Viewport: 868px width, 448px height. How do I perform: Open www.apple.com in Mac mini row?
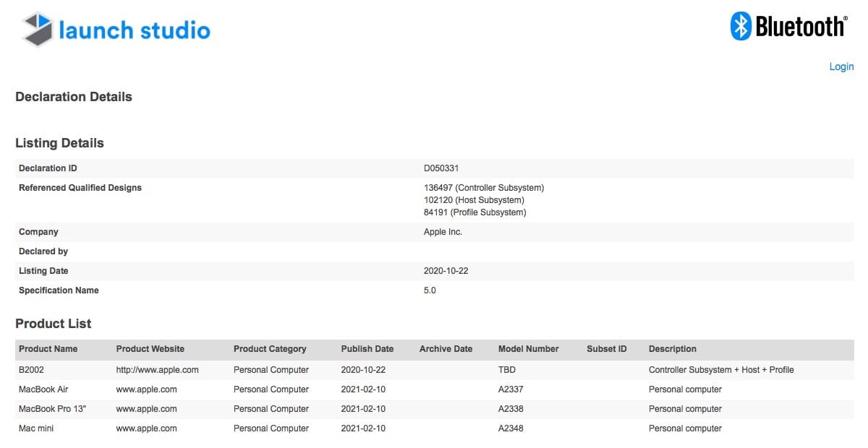coord(147,428)
